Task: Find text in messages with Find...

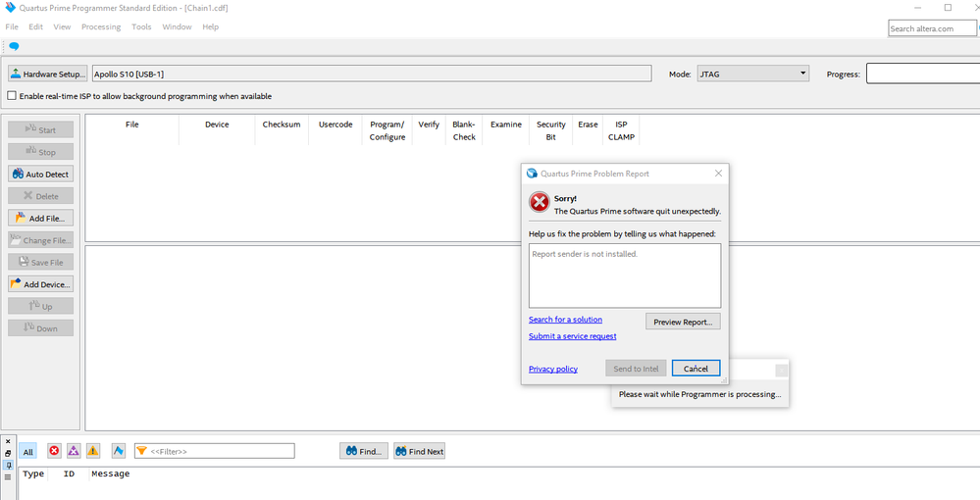Action: pyautogui.click(x=364, y=451)
